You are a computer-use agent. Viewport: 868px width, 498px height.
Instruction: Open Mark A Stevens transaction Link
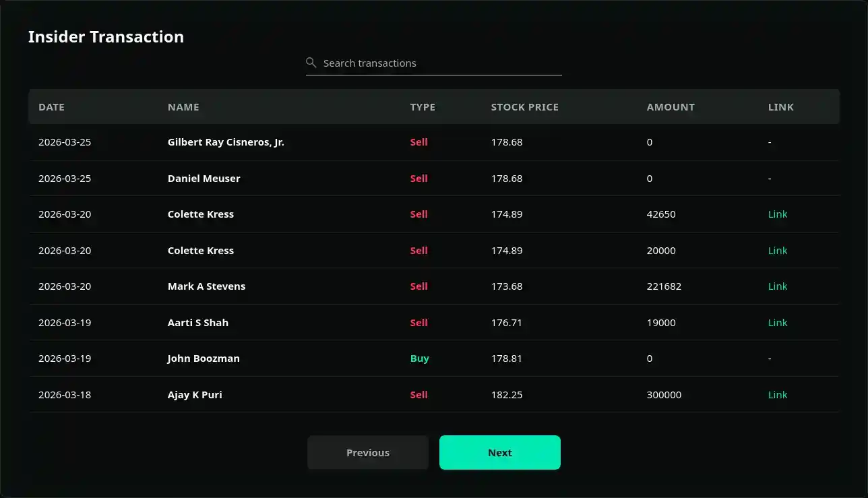pyautogui.click(x=778, y=286)
